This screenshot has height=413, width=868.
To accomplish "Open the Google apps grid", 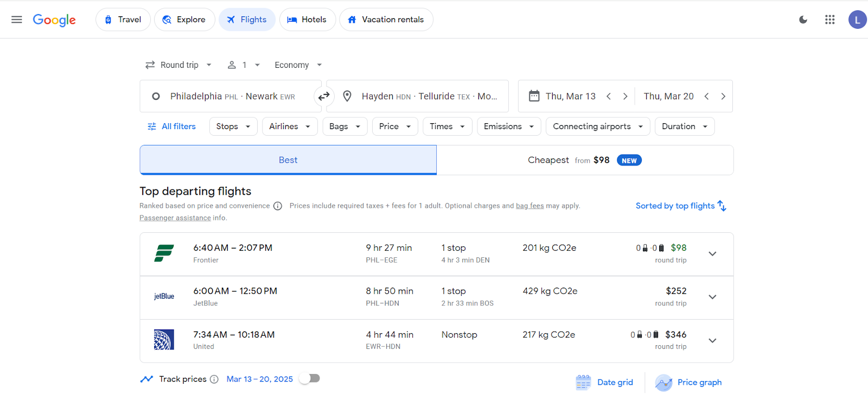I will [830, 20].
